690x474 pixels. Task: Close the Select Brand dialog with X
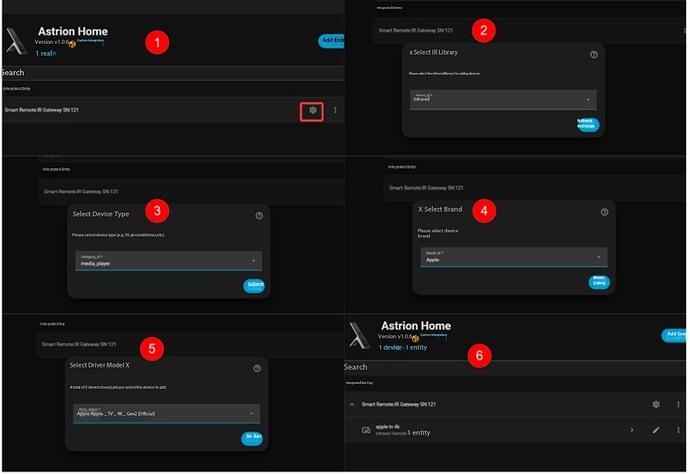tap(420, 209)
